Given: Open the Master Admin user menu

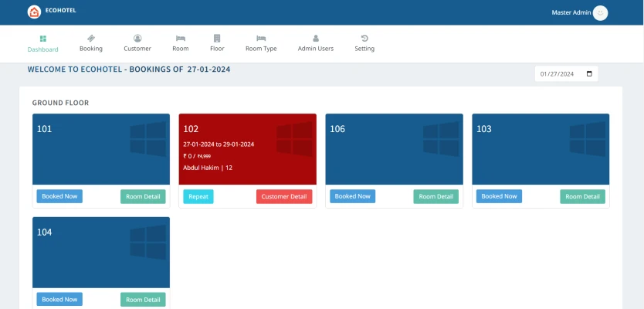Looking at the screenshot, I should [x=571, y=12].
